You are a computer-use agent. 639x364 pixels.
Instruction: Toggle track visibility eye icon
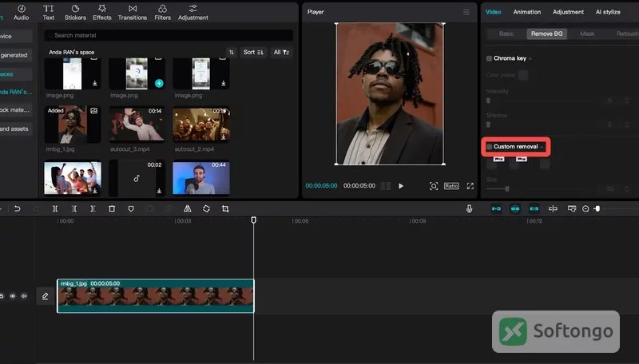click(13, 296)
